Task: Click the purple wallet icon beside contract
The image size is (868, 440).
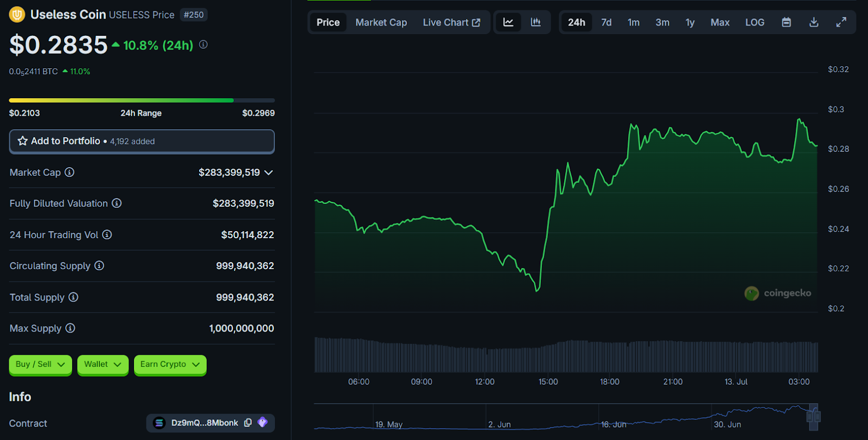Action: 263,422
